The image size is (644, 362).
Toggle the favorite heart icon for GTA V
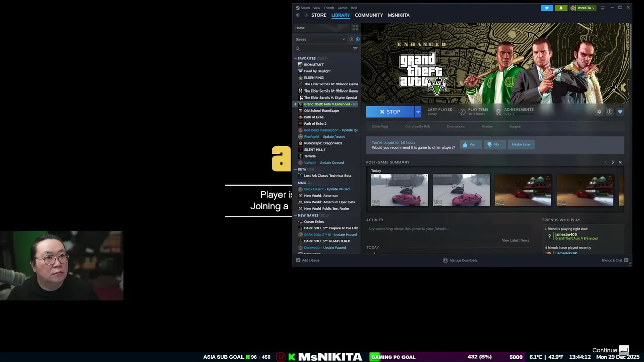620,112
